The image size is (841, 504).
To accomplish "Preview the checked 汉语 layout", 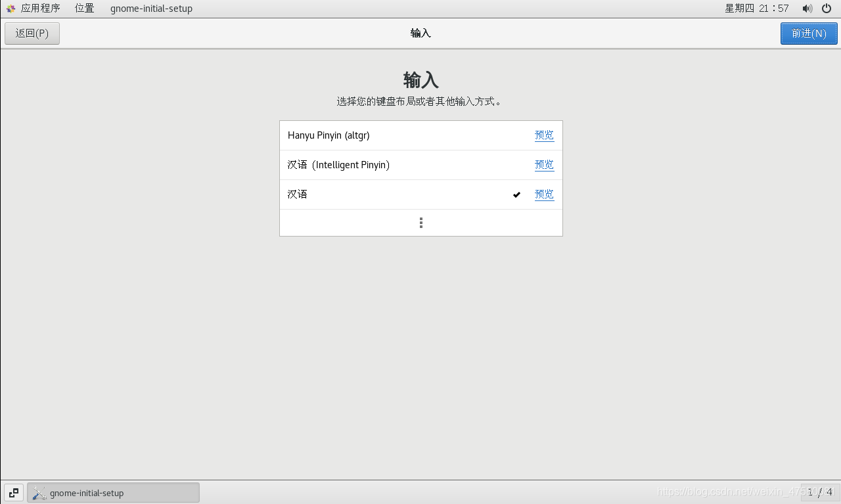I will [544, 195].
